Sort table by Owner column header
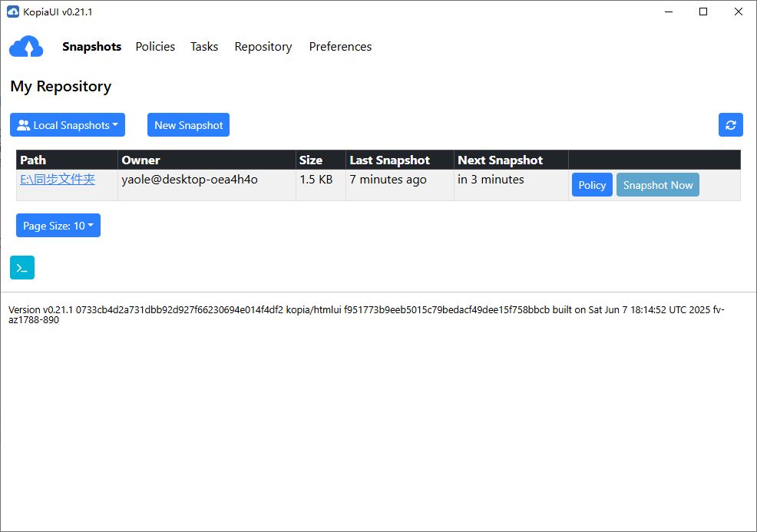The image size is (757, 532). pyautogui.click(x=140, y=160)
